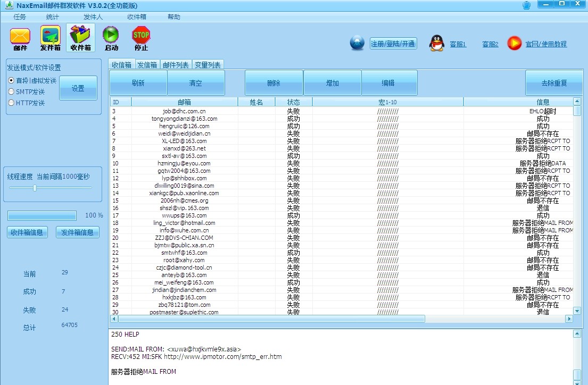Viewport: 588px width, 385px height.
Task: Stop sending with the 停止 STOP icon
Action: [141, 38]
